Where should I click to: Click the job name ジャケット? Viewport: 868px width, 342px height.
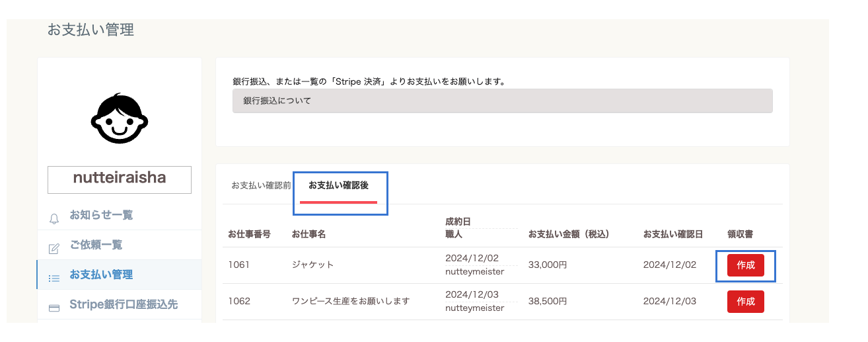(312, 265)
